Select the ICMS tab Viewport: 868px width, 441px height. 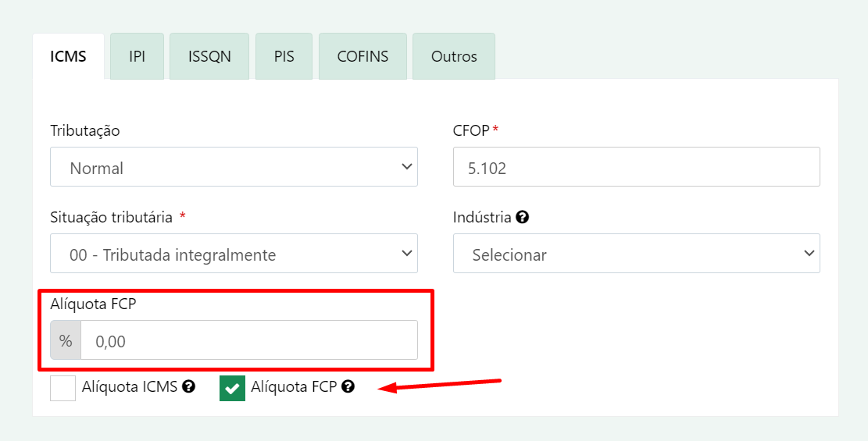(x=68, y=56)
